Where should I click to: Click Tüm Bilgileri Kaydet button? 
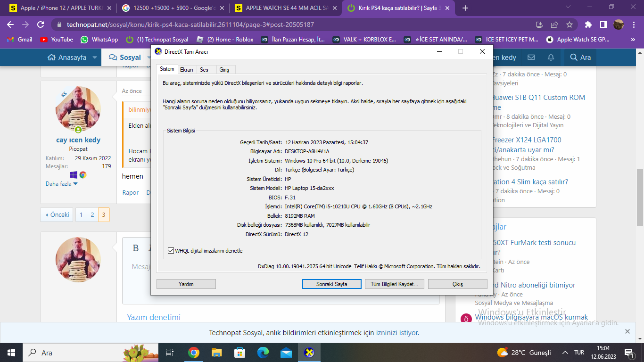coord(395,284)
